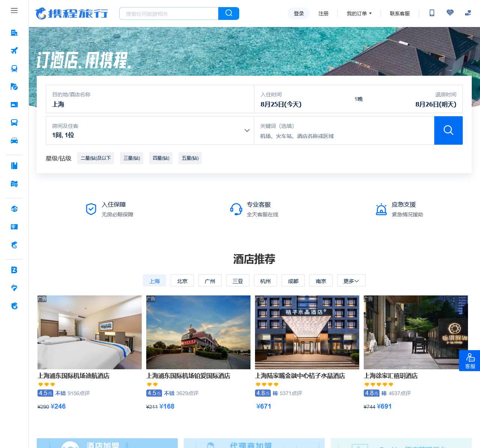Open the floating 客服 customer service panel
This screenshot has width=480, height=448.
[x=469, y=361]
